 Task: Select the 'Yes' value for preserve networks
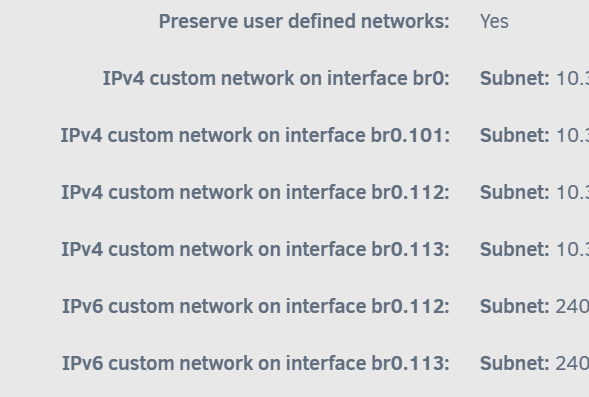[494, 21]
